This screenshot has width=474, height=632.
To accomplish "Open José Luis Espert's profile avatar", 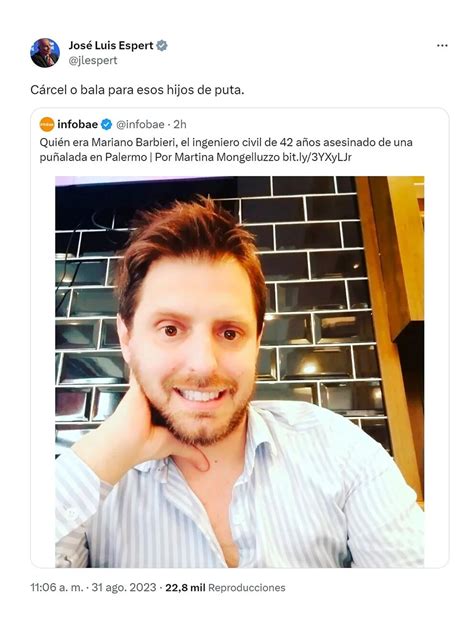I will (45, 53).
